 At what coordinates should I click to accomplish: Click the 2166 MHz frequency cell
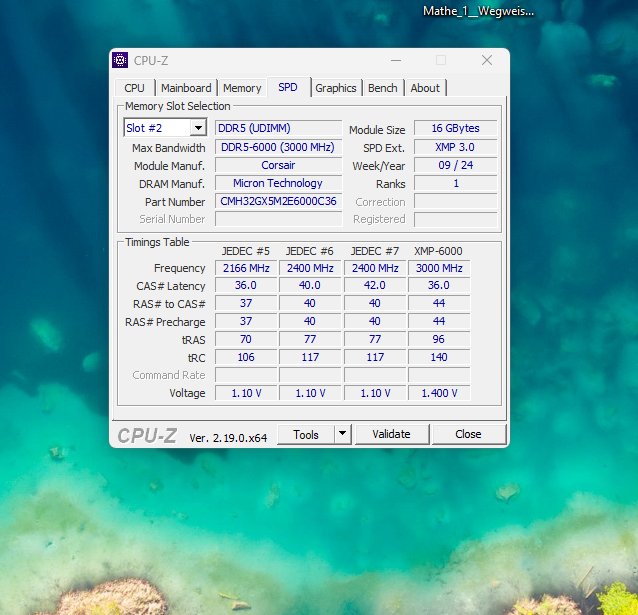coord(246,268)
